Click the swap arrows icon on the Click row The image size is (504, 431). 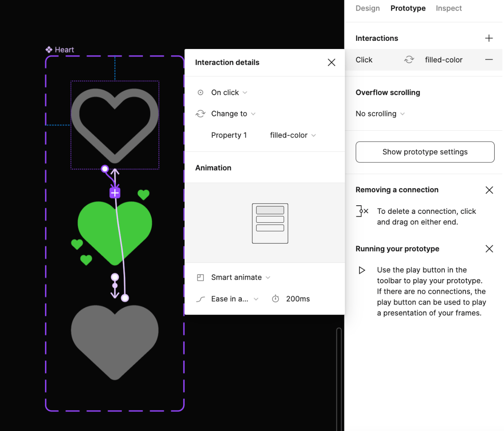[409, 60]
